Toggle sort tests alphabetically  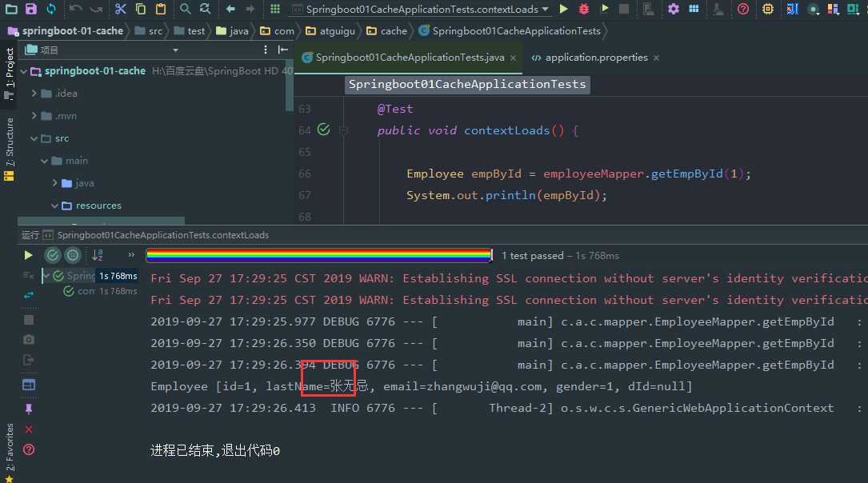pyautogui.click(x=98, y=255)
